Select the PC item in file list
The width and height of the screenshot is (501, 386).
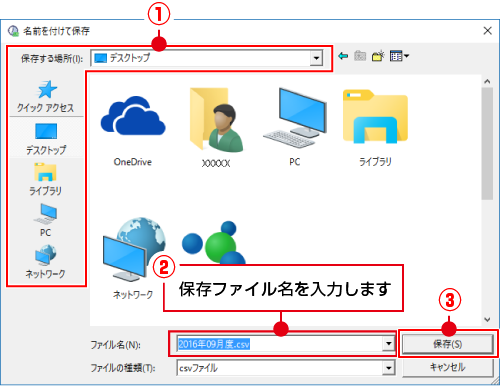pos(295,127)
